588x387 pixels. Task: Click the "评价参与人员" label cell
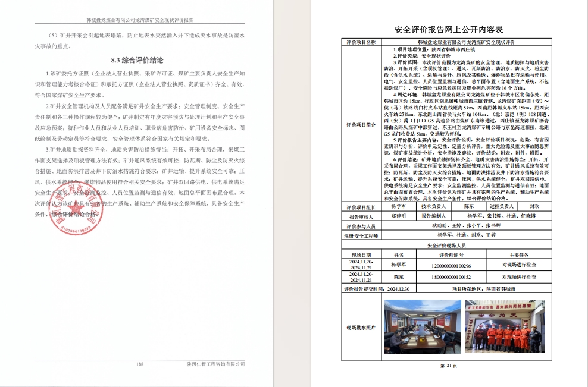click(361, 226)
